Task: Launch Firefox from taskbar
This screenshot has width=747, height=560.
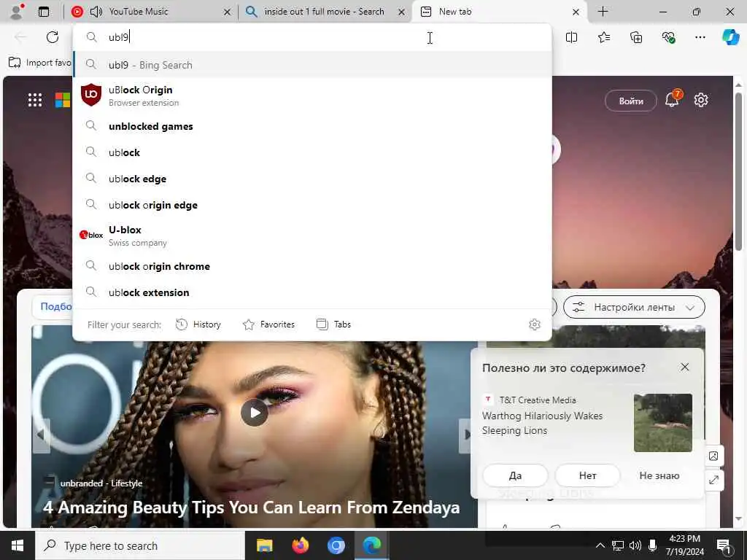Action: tap(300, 545)
